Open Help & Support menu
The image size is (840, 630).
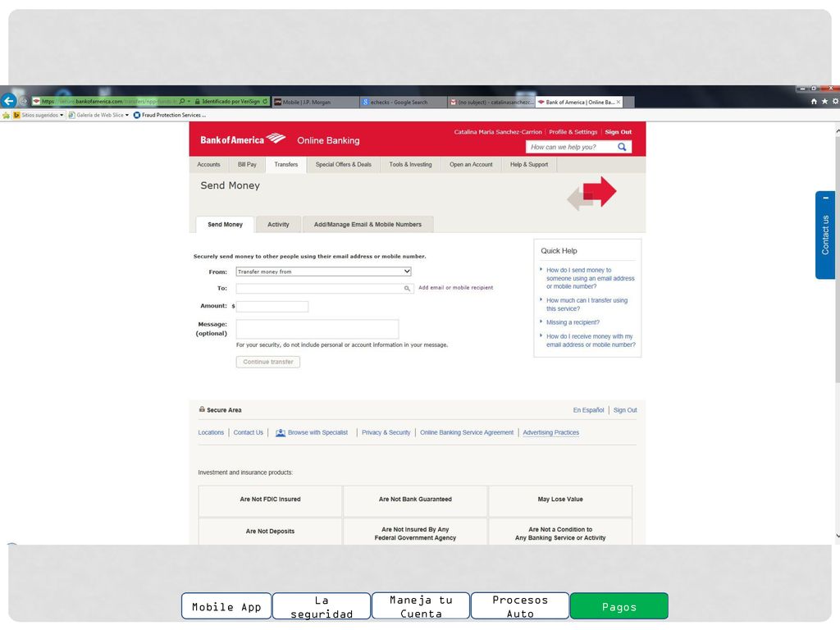coord(529,164)
